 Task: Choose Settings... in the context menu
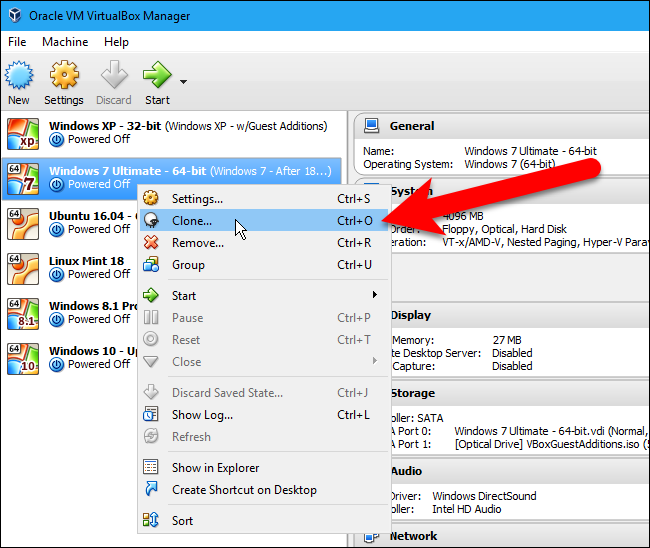click(x=264, y=199)
